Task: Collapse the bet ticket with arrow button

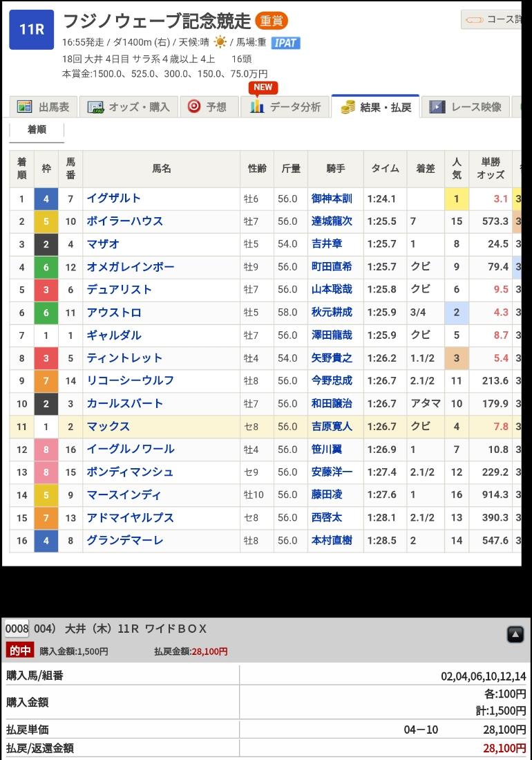Action: click(515, 634)
